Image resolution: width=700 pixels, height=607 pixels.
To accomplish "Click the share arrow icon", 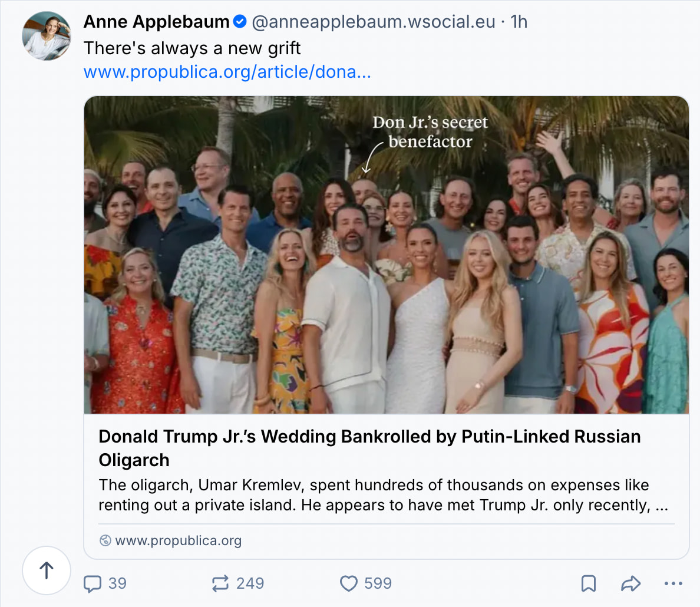I will 631,583.
